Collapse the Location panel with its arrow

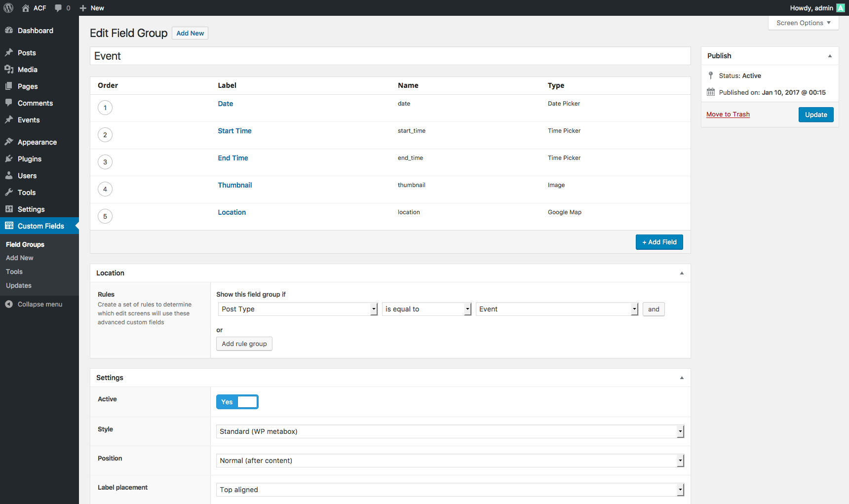click(682, 273)
